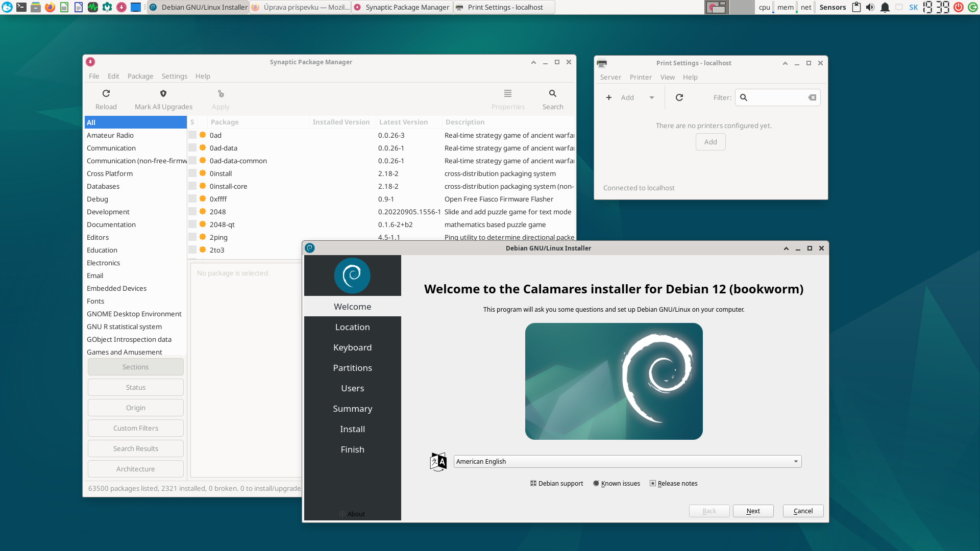Open the file manager icon in top panel
980x551 pixels.
(35, 7)
